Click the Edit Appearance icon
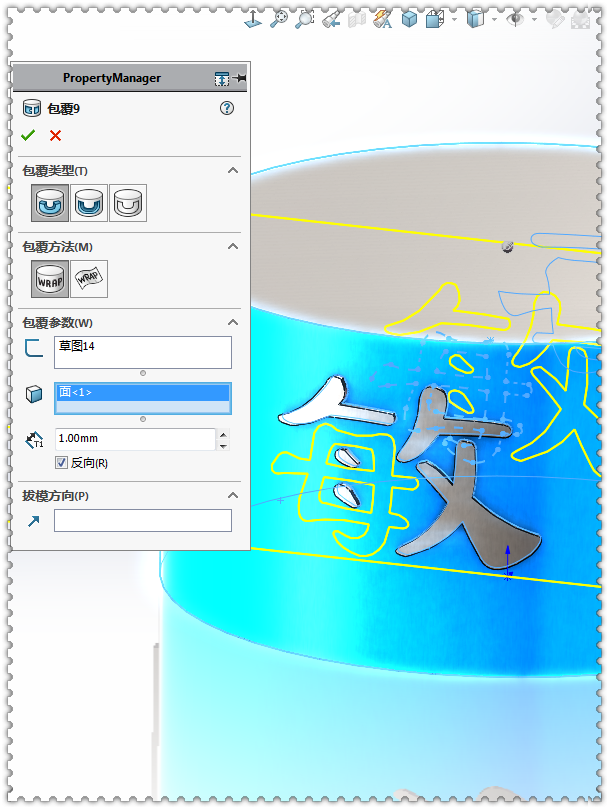609x809 pixels. click(x=555, y=19)
